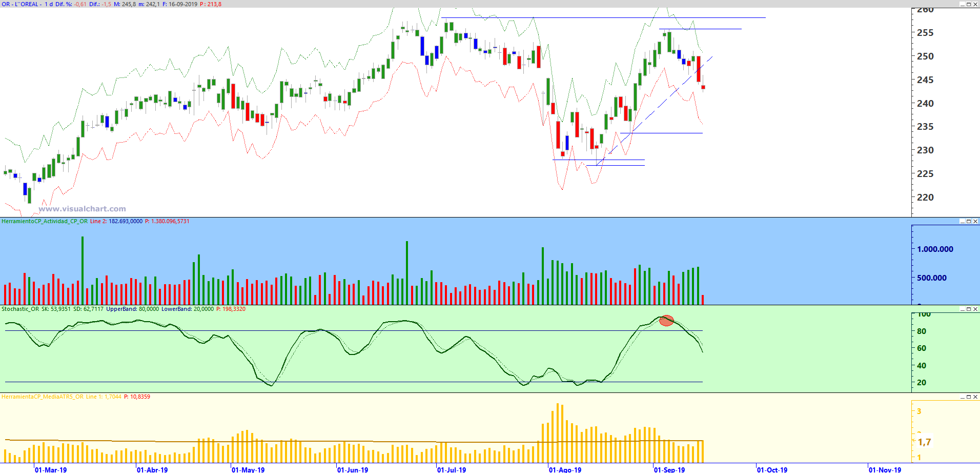Screen dimensions: 980x473
Task: Click the 'UpperBand: 80,0000' parameter
Action: [x=133, y=309]
